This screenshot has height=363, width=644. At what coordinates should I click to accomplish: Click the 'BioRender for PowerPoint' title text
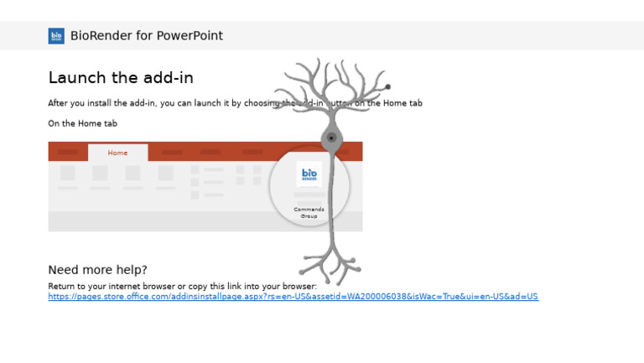pos(147,36)
